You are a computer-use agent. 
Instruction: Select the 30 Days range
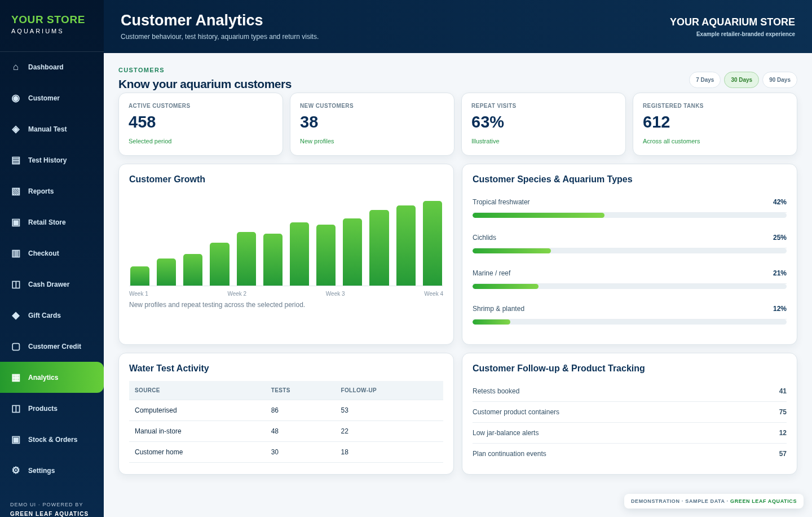(742, 80)
